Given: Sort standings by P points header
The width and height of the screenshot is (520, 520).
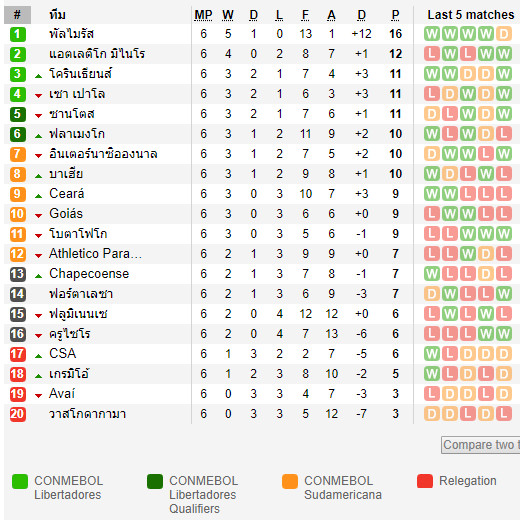Looking at the screenshot, I should point(395,15).
